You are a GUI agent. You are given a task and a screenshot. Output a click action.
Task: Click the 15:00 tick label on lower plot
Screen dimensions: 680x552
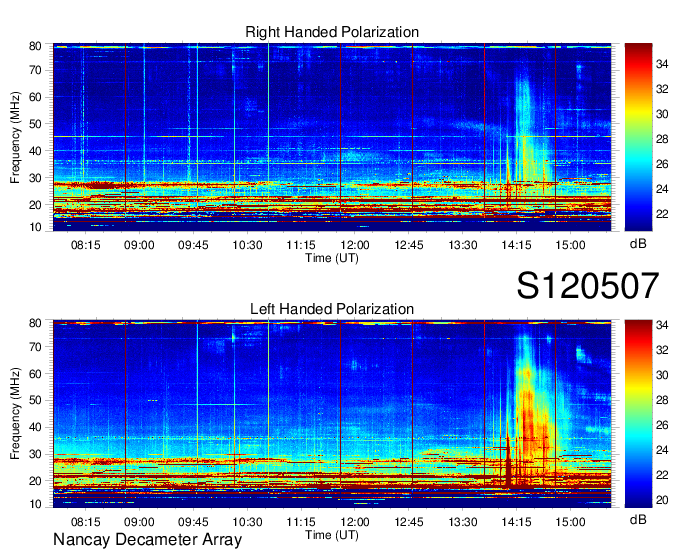pyautogui.click(x=570, y=522)
